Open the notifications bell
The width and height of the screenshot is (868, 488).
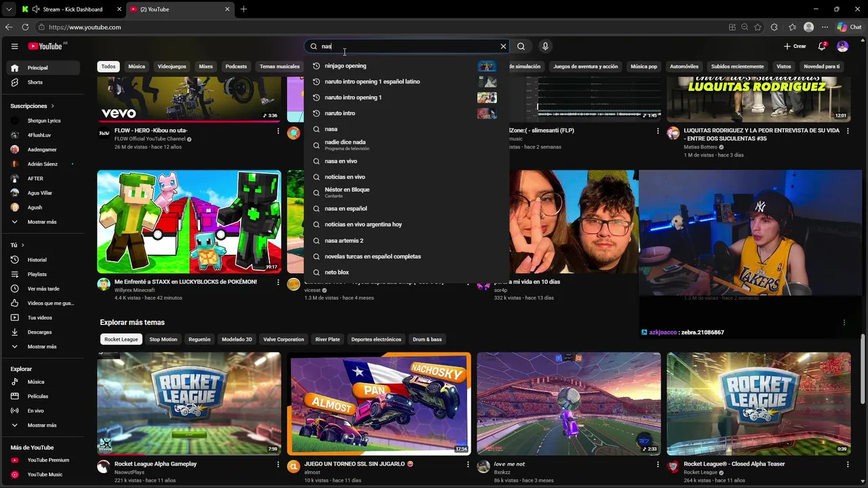tap(822, 46)
